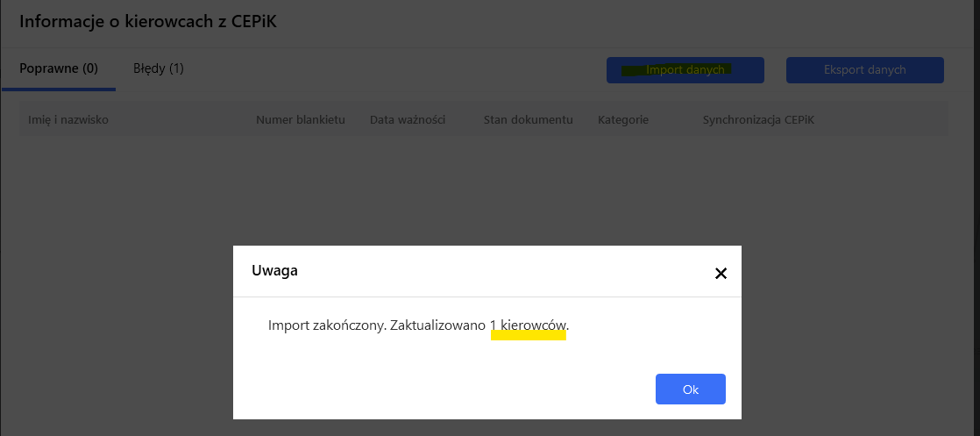The width and height of the screenshot is (980, 436).
Task: Confirm the import message with Ok
Action: coord(690,390)
